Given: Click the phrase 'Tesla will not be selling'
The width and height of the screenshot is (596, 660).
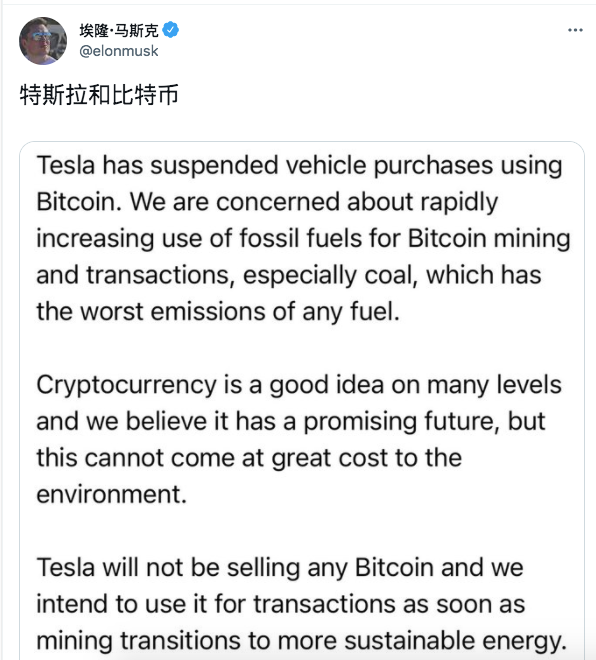Looking at the screenshot, I should pos(168,567).
